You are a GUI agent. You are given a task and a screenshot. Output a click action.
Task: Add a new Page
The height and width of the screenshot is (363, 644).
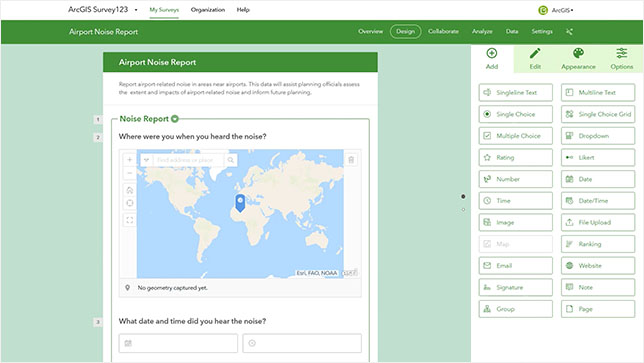coord(598,309)
